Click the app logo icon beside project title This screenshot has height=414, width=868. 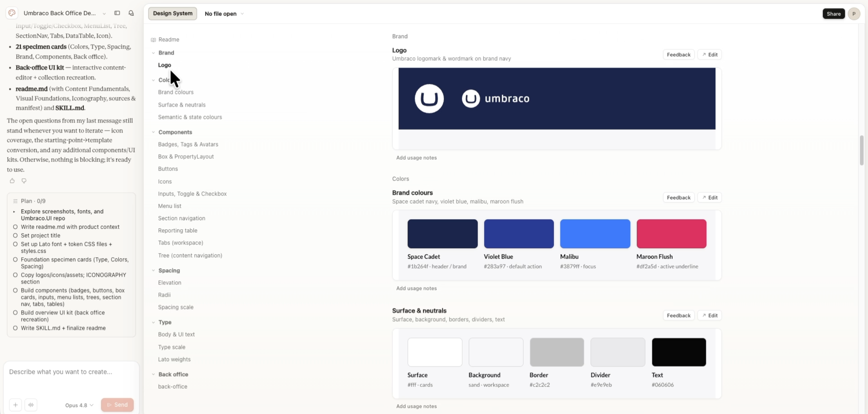pyautogui.click(x=12, y=13)
